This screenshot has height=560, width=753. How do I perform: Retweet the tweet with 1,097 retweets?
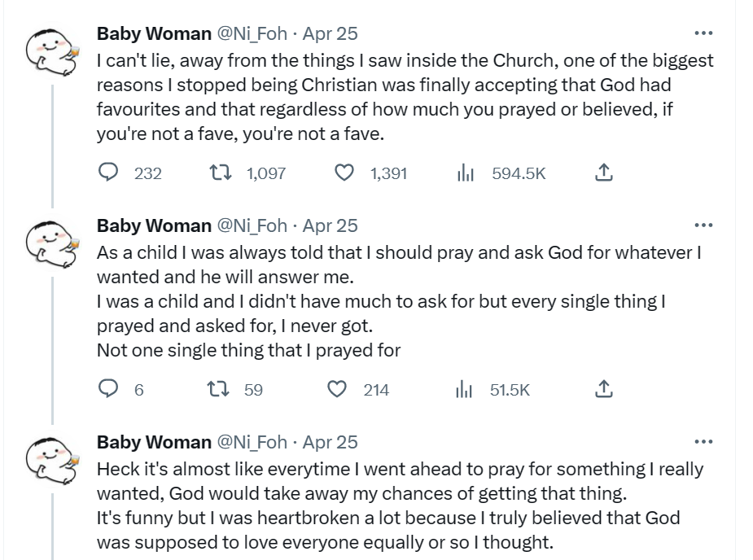pos(218,173)
